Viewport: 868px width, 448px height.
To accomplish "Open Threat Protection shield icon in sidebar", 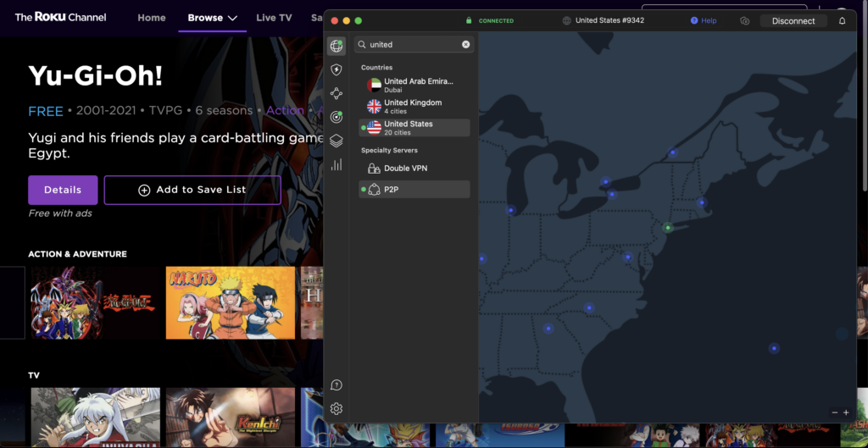I will pyautogui.click(x=336, y=69).
